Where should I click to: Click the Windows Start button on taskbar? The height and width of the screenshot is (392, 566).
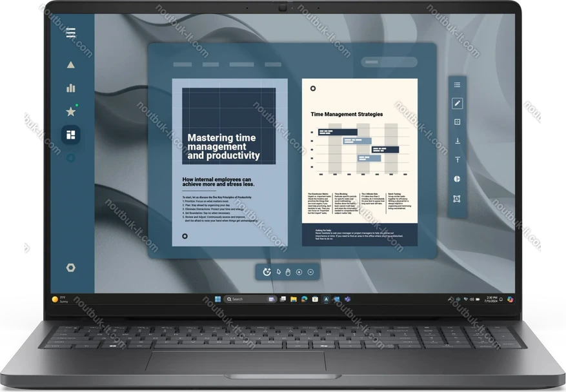(217, 299)
